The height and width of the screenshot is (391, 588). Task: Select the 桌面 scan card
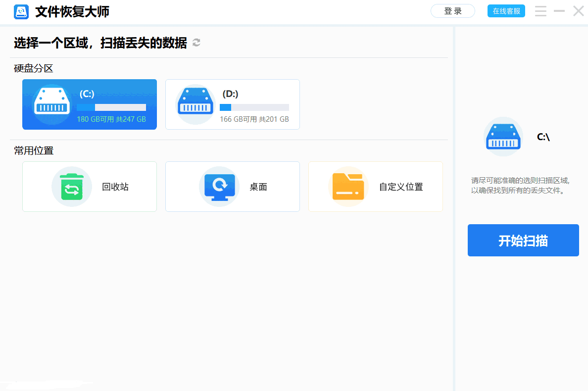click(232, 187)
